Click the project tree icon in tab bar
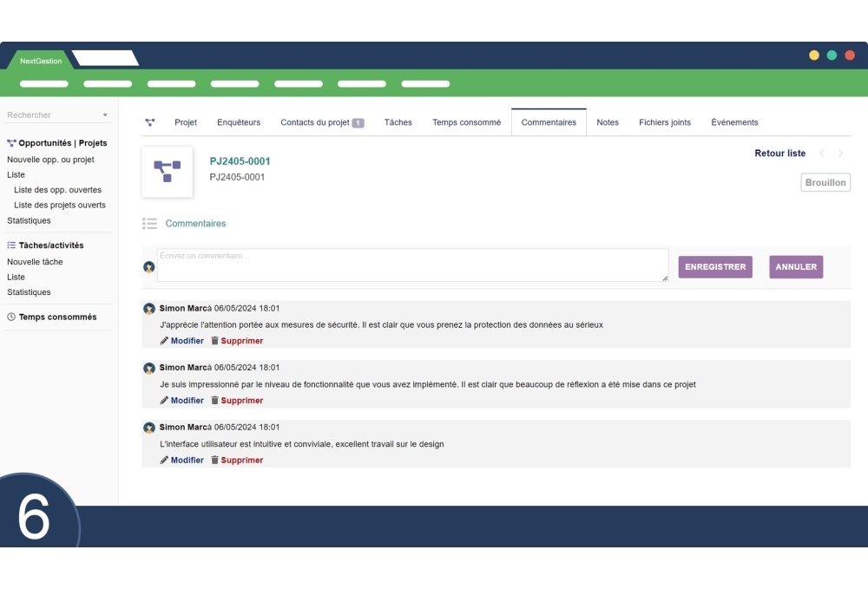The height and width of the screenshot is (589, 868). click(x=149, y=122)
